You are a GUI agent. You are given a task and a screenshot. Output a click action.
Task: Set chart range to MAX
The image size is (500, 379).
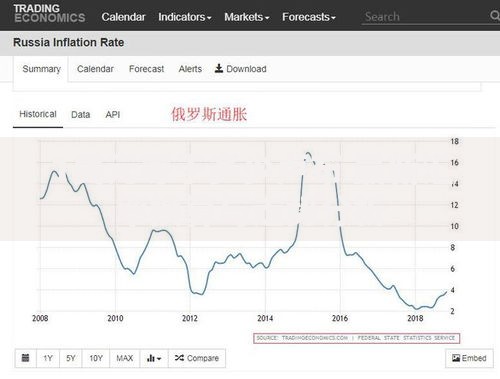pos(125,358)
